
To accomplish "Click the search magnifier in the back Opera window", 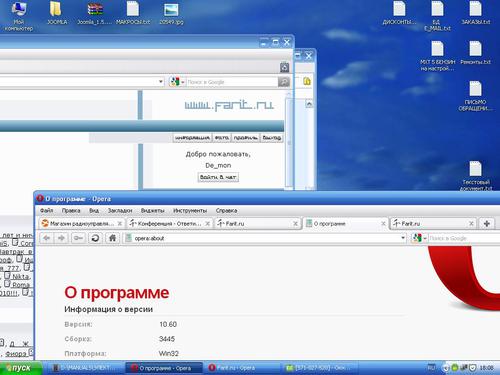I will [284, 82].
